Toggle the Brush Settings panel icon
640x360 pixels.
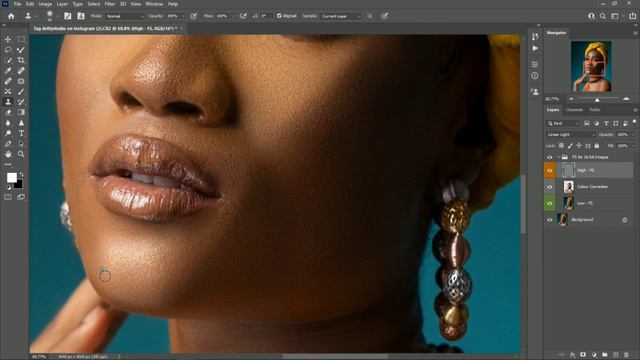67,16
